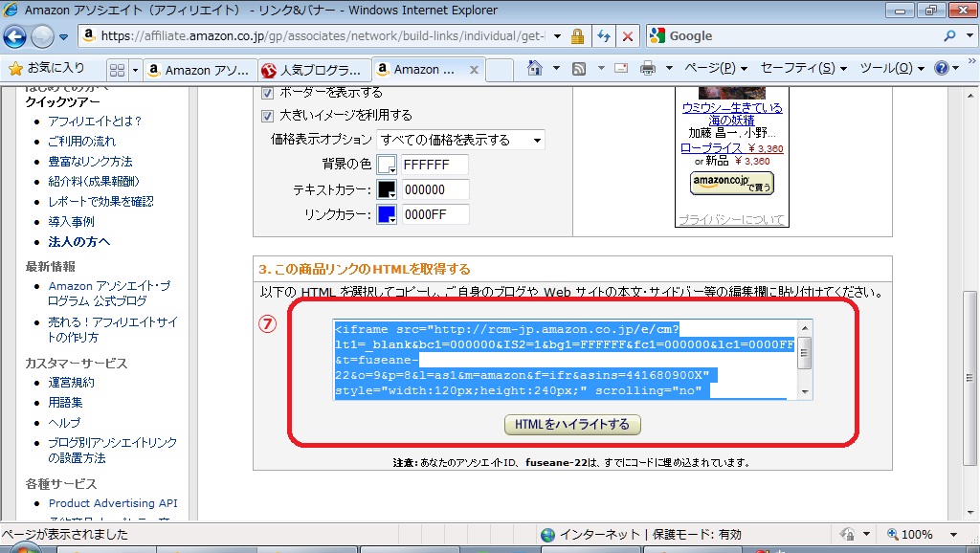Viewport: 980px width, 553px height.
Task: Open the Product Advertising API link
Action: click(113, 503)
